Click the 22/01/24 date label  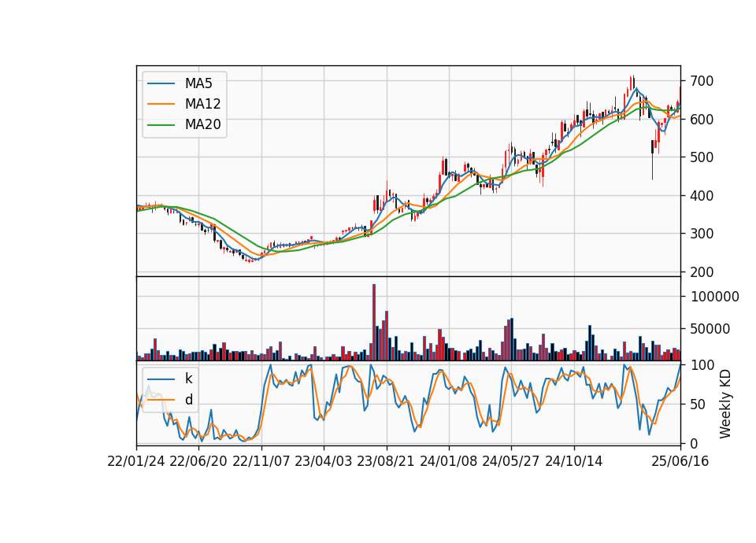(136, 462)
